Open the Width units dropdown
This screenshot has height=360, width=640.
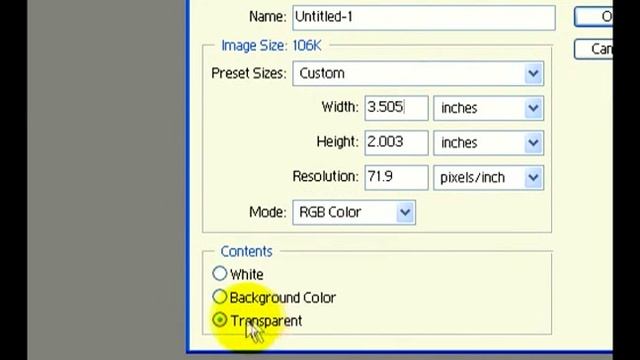489,108
